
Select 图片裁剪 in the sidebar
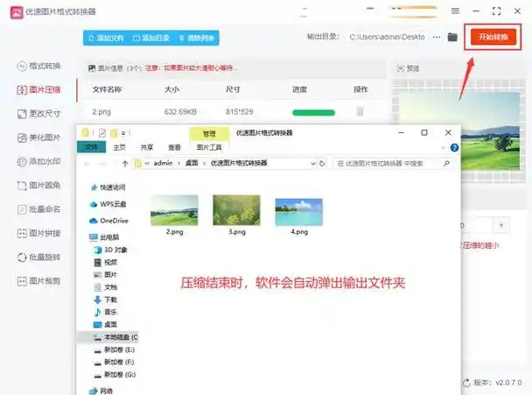tap(38, 281)
